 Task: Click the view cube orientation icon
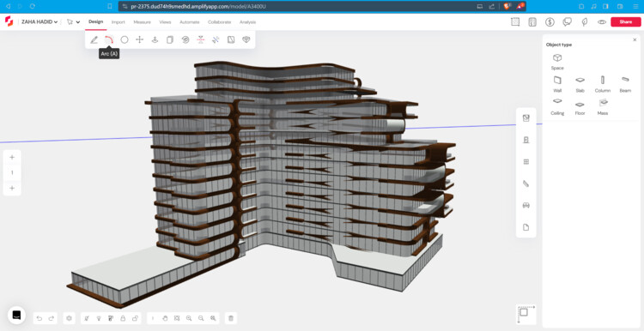pyautogui.click(x=526, y=314)
